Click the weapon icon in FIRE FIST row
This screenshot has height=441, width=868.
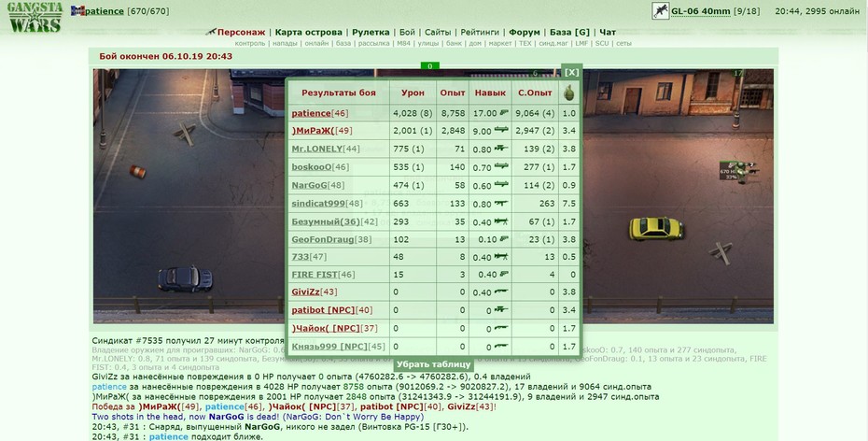(x=504, y=274)
